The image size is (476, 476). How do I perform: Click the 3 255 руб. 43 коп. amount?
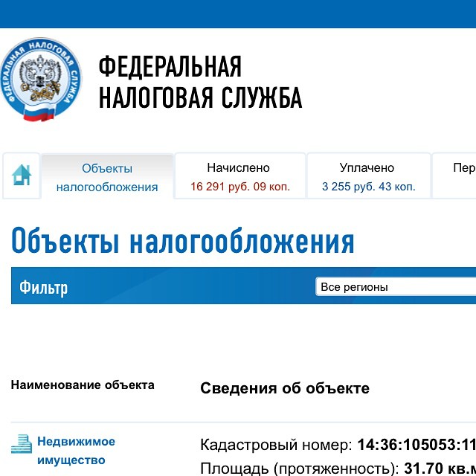pyautogui.click(x=369, y=187)
